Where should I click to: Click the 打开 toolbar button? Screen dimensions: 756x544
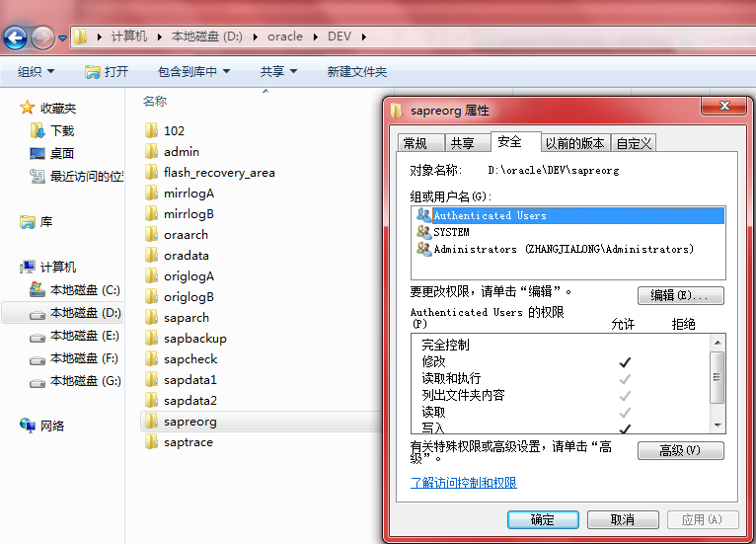point(107,72)
